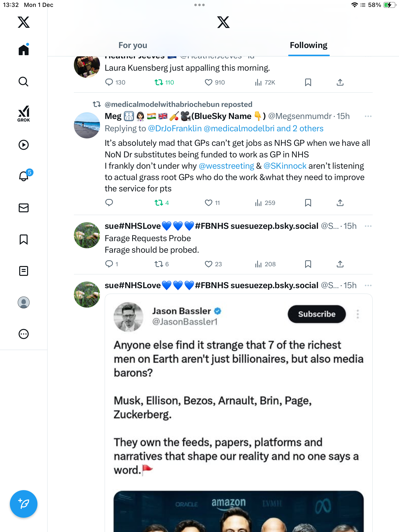Compose a new post
399x532 pixels.
(x=24, y=504)
